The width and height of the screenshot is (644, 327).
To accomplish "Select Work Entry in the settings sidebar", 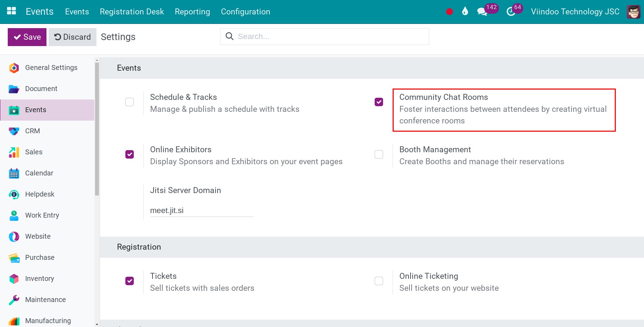I will pos(47,216).
